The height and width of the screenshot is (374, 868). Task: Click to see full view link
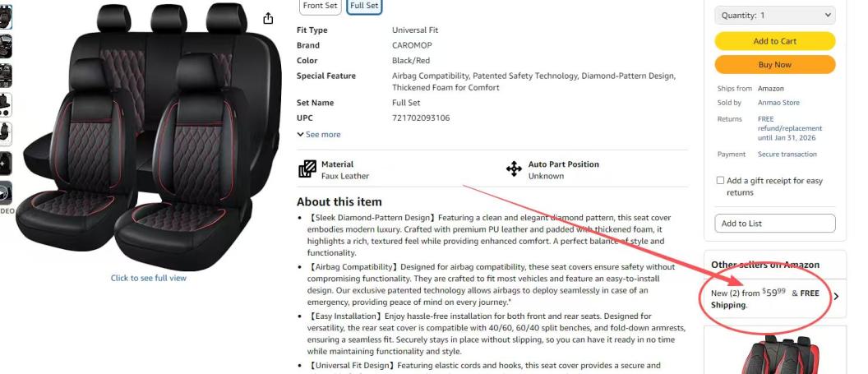(x=148, y=279)
